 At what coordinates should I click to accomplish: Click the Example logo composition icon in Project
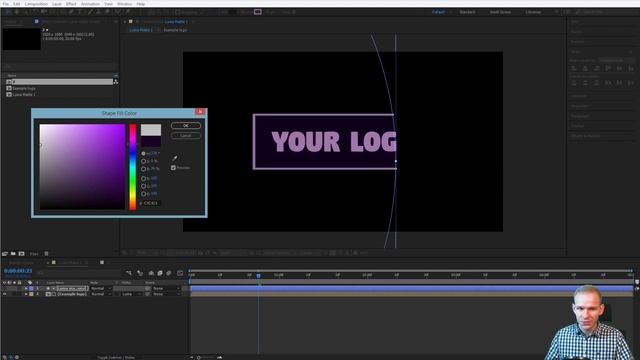coord(9,88)
